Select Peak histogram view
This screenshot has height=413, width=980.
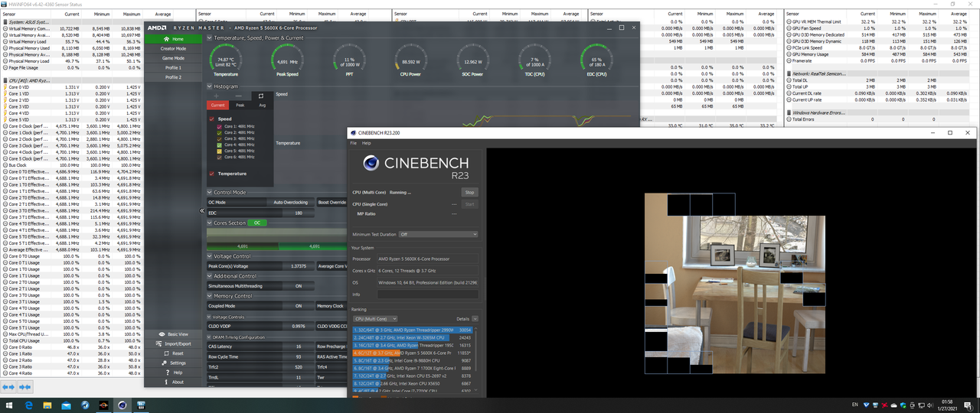240,105
